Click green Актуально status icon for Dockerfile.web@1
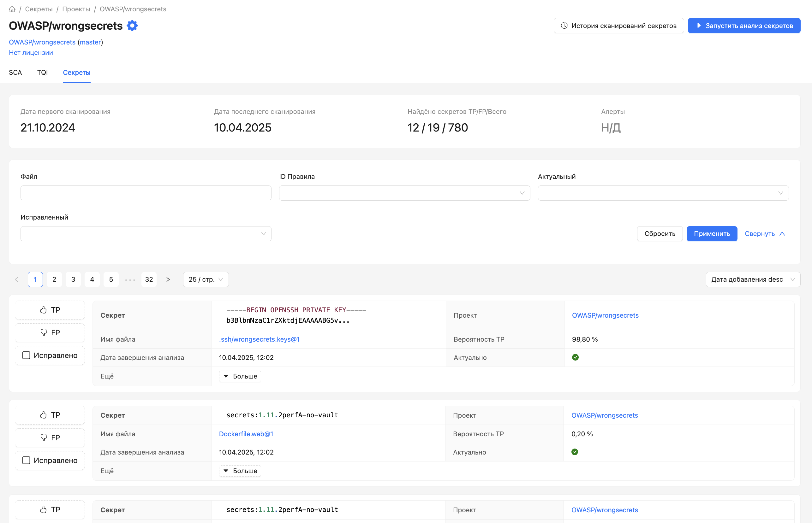The width and height of the screenshot is (812, 523). tap(574, 452)
